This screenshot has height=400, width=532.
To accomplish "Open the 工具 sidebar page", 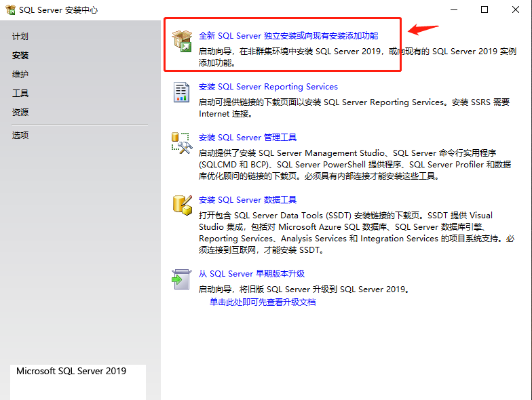I will tap(20, 94).
